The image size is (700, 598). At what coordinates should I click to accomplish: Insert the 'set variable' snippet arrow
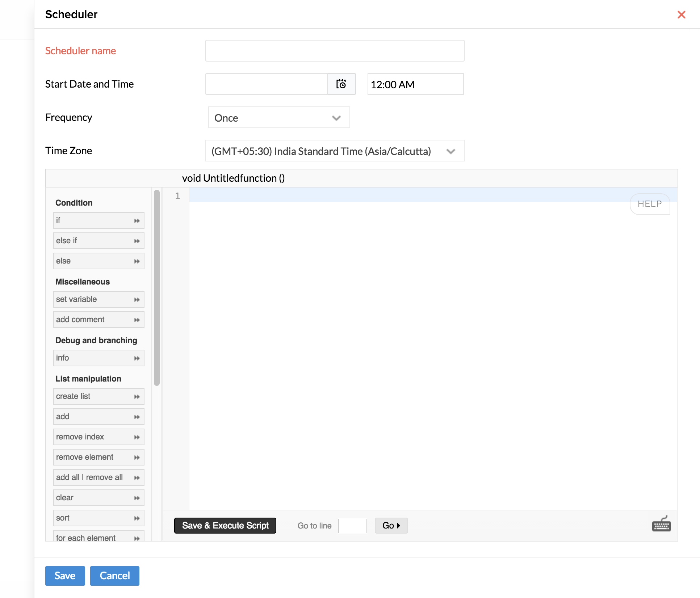tap(137, 300)
